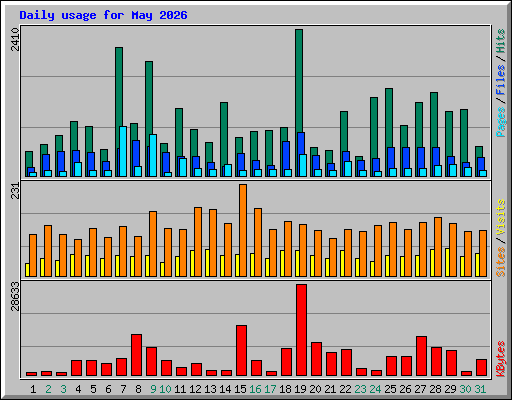The image size is (512, 400).
Task: Click day 3 on the x-axis
Action: point(63,389)
